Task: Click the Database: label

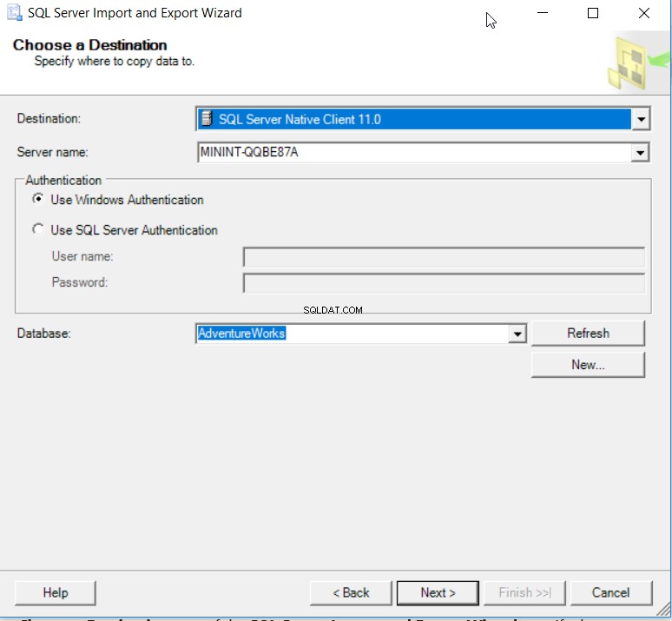Action: (x=43, y=334)
